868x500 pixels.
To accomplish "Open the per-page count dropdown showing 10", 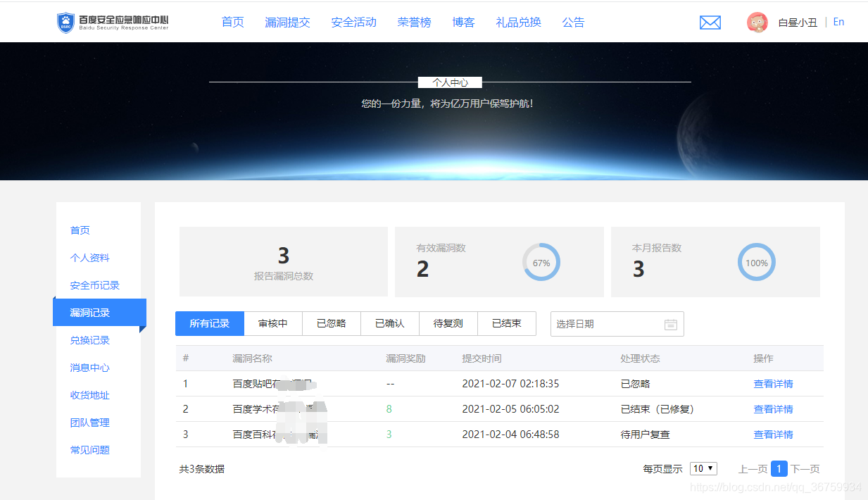I will [x=704, y=468].
